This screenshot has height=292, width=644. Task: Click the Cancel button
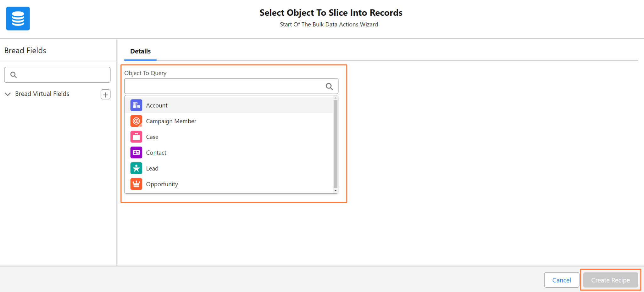click(561, 280)
